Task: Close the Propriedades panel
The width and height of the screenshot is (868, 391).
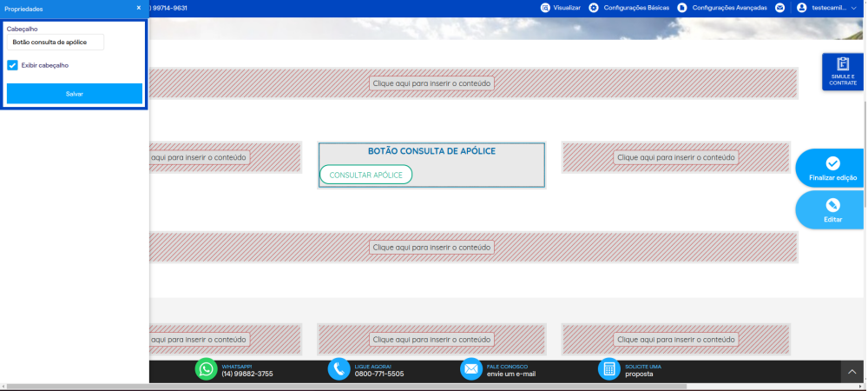Action: pos(139,9)
